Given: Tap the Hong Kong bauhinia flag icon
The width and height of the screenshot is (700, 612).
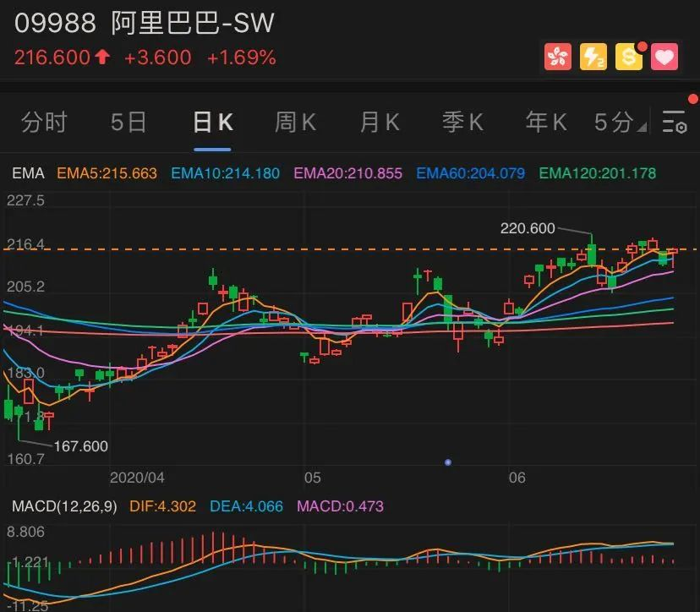Looking at the screenshot, I should (558, 57).
